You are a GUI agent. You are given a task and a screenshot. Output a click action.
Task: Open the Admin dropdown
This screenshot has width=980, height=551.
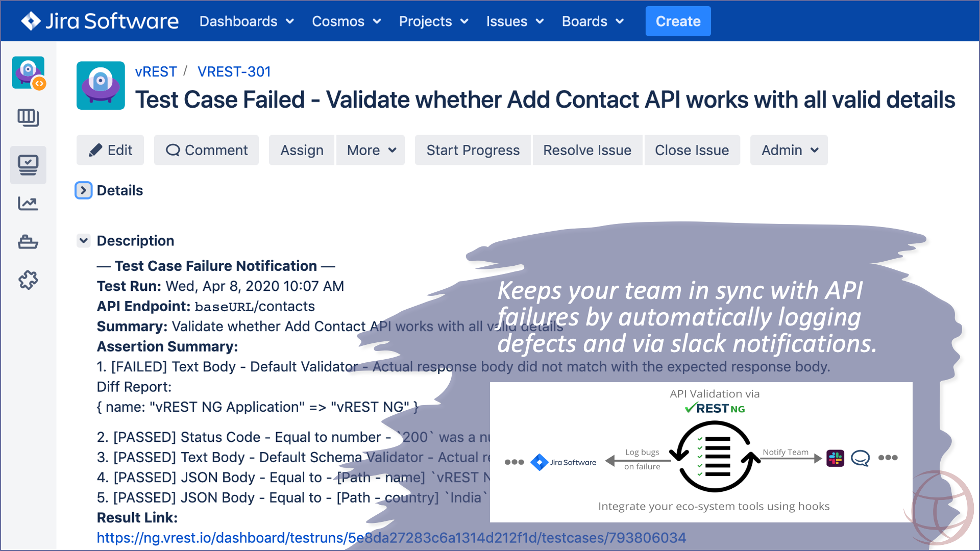pos(789,150)
